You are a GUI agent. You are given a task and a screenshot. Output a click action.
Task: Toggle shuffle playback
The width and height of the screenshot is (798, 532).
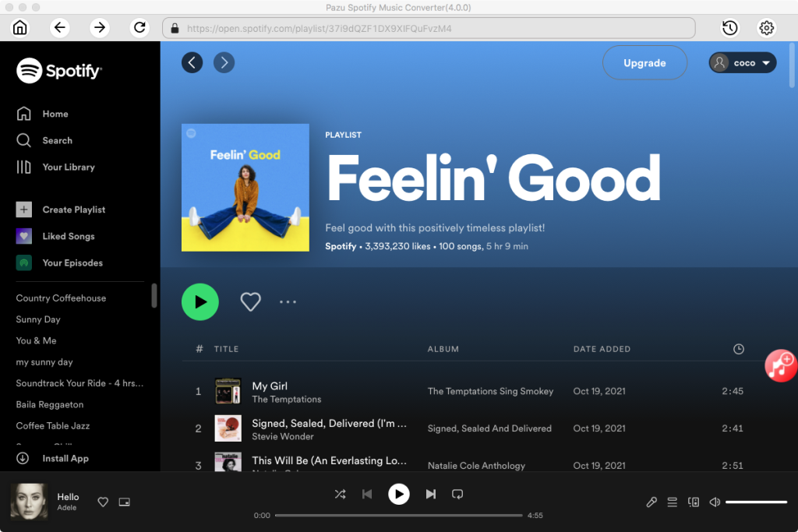coord(340,494)
